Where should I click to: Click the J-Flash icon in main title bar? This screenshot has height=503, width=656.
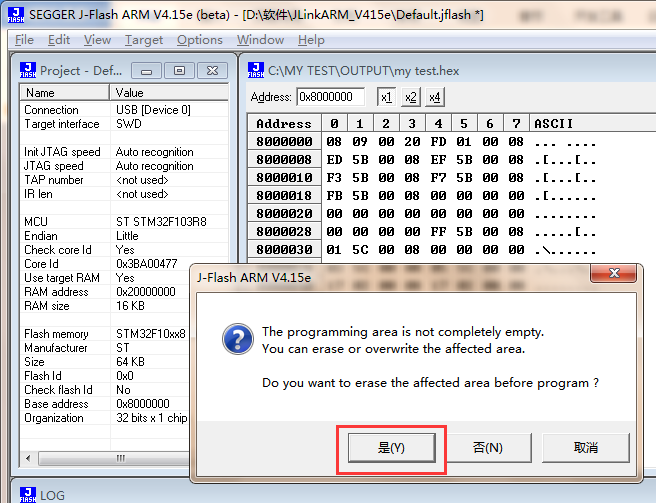[x=16, y=15]
